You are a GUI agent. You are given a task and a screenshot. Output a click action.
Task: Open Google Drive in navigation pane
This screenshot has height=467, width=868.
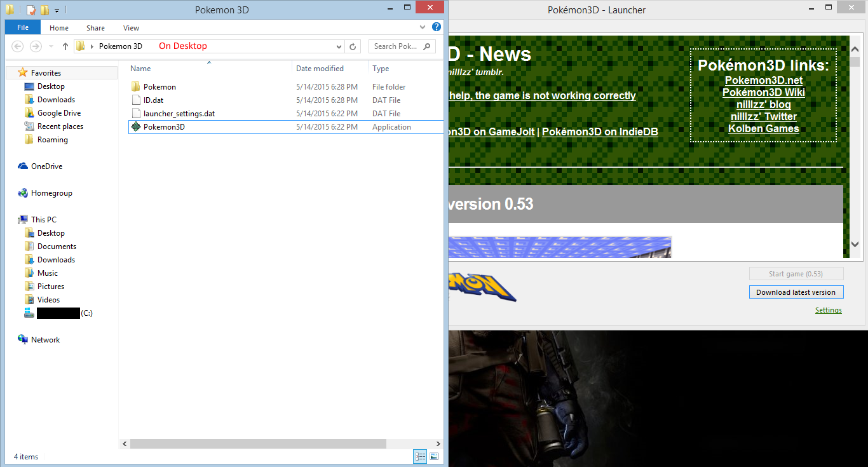click(59, 113)
